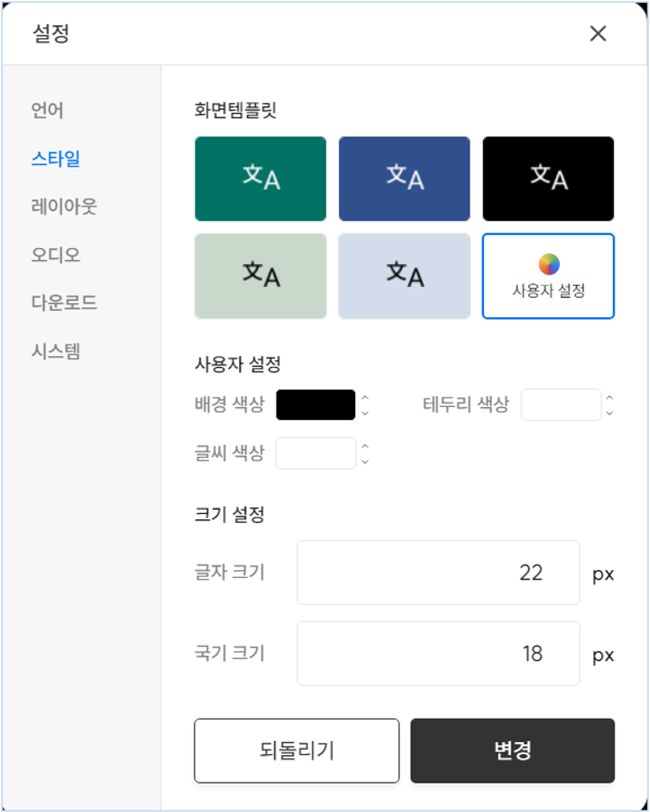Switch to the 레이아웃 tab

pyautogui.click(x=64, y=206)
